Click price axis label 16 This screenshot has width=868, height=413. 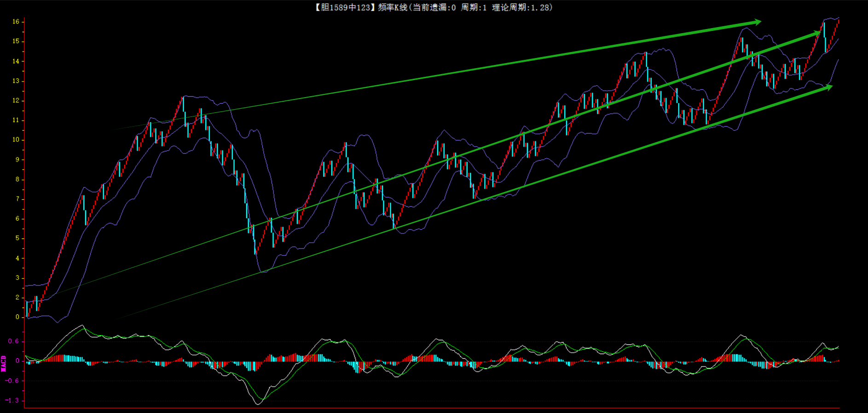(x=16, y=22)
